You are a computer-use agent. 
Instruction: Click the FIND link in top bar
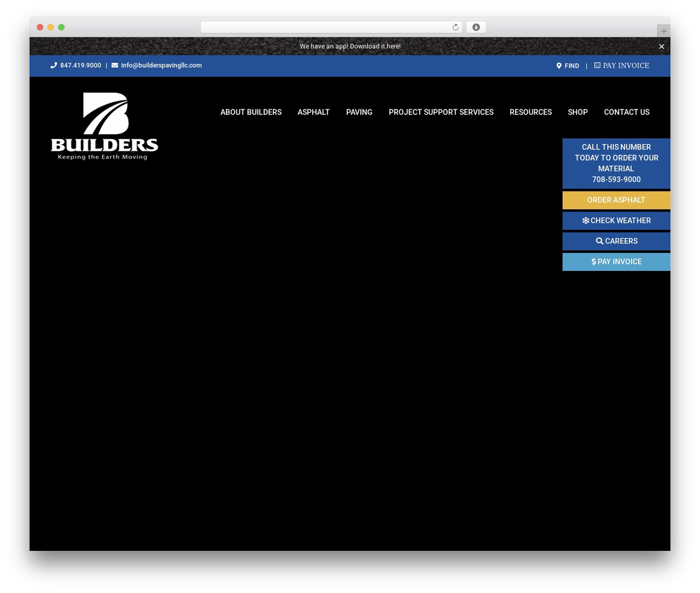pyautogui.click(x=572, y=66)
